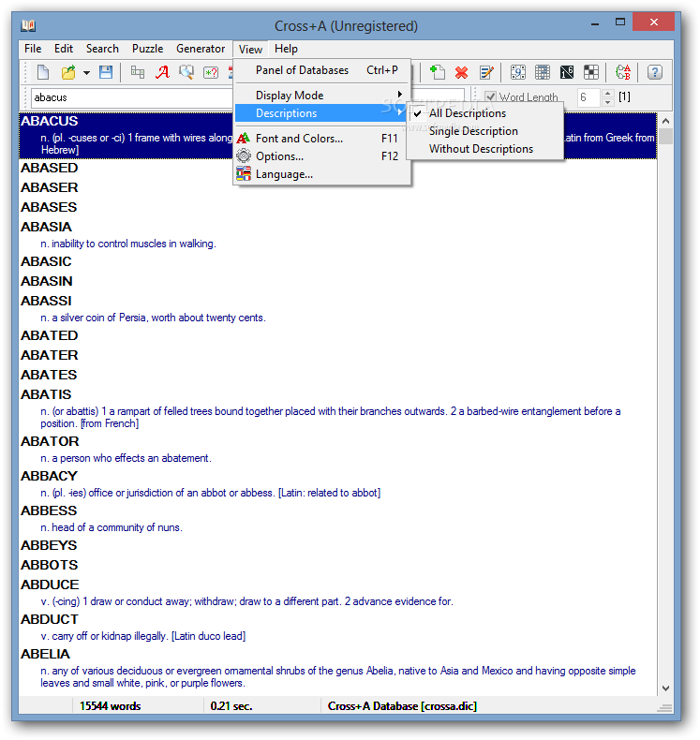Open Font and Colors via its icon
The image size is (700, 740).
coord(243,139)
